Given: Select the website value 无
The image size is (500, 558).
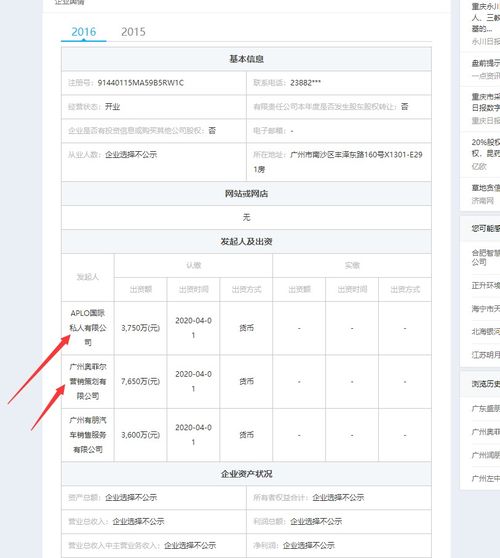Looking at the screenshot, I should tap(246, 217).
